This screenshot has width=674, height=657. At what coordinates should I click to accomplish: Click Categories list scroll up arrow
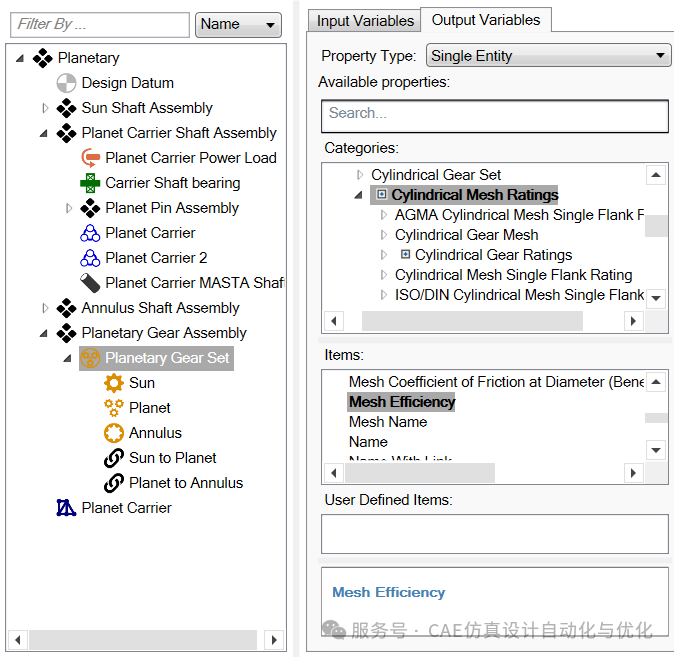[x=656, y=175]
